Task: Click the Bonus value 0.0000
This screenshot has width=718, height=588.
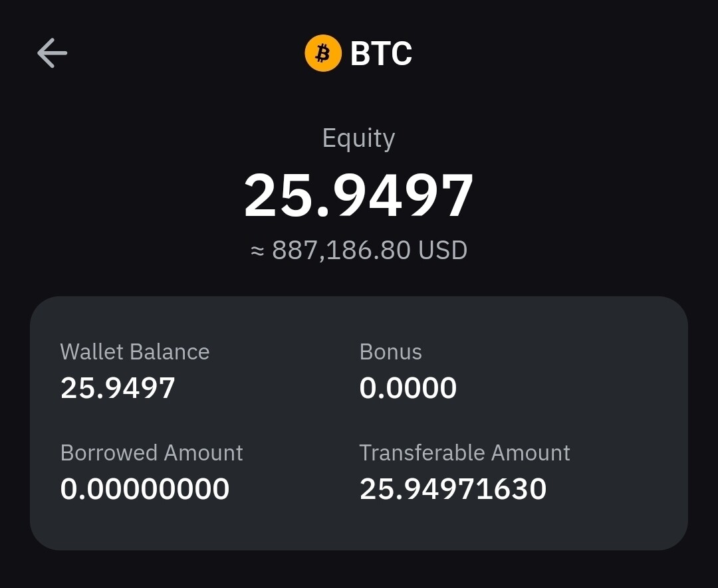Action: [408, 388]
